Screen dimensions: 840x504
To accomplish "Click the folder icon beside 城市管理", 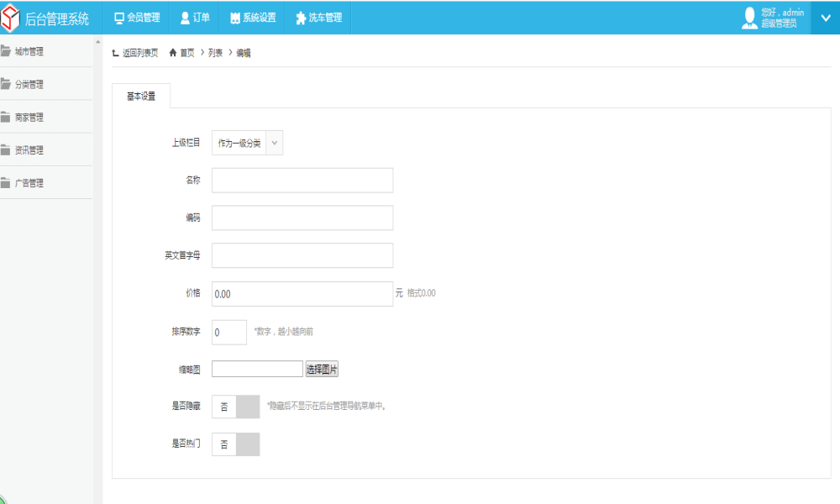I will [x=6, y=51].
